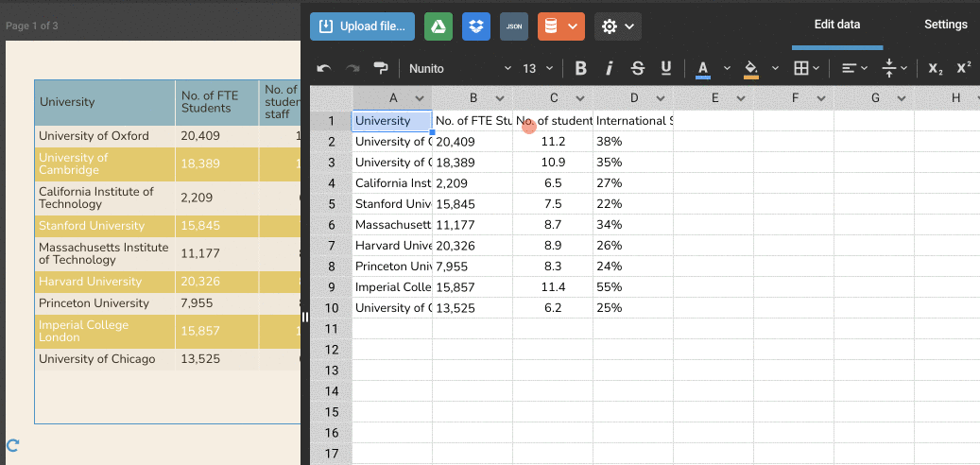
Task: Toggle subscript formatting
Action: pos(935,69)
